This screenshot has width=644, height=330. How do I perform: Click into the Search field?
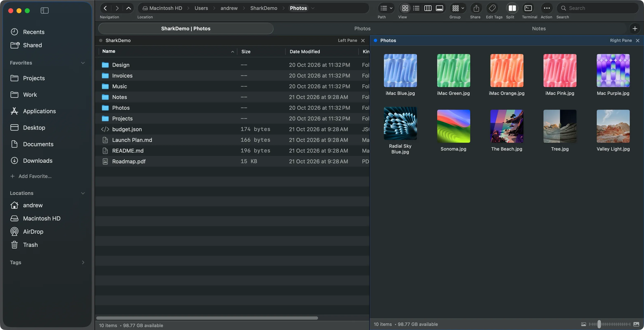pos(598,8)
